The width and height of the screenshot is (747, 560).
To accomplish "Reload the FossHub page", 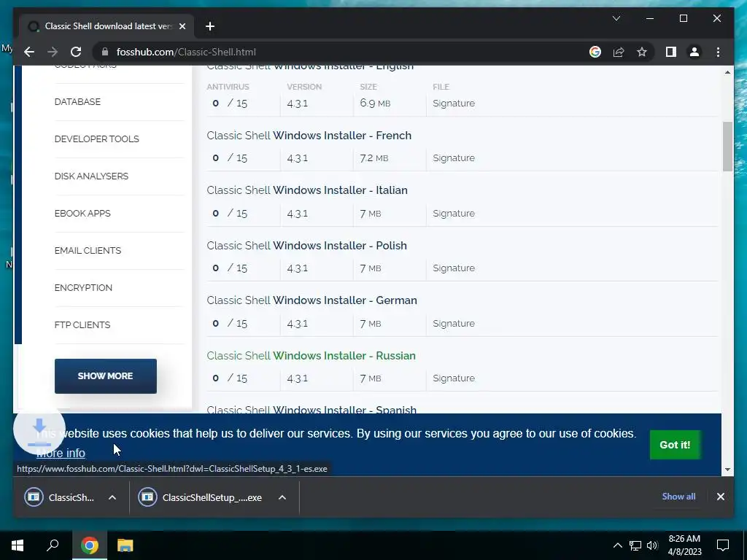I will [x=76, y=52].
